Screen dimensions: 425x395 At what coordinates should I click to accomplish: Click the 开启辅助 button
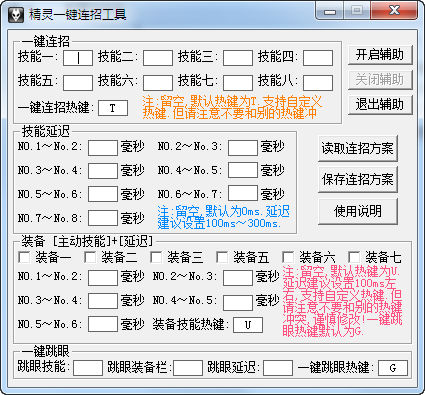pos(380,55)
